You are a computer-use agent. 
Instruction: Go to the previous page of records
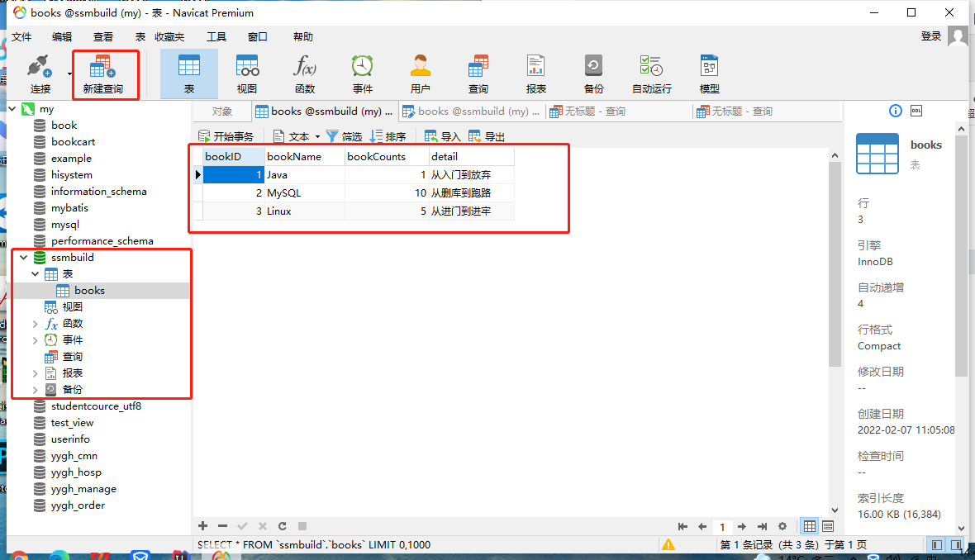[x=702, y=526]
